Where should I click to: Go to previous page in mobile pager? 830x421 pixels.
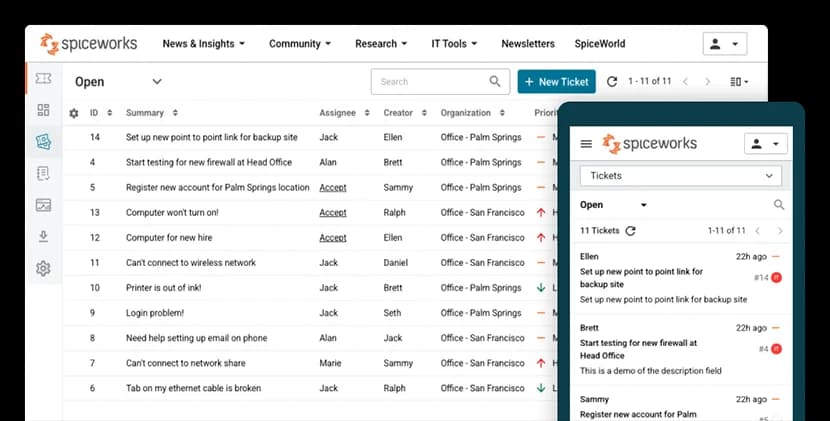click(x=758, y=230)
